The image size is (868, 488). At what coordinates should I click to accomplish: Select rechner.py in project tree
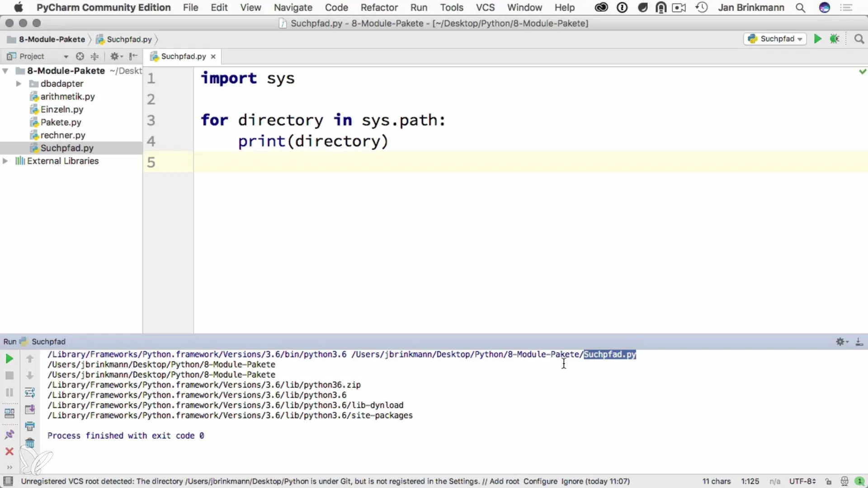[63, 135]
